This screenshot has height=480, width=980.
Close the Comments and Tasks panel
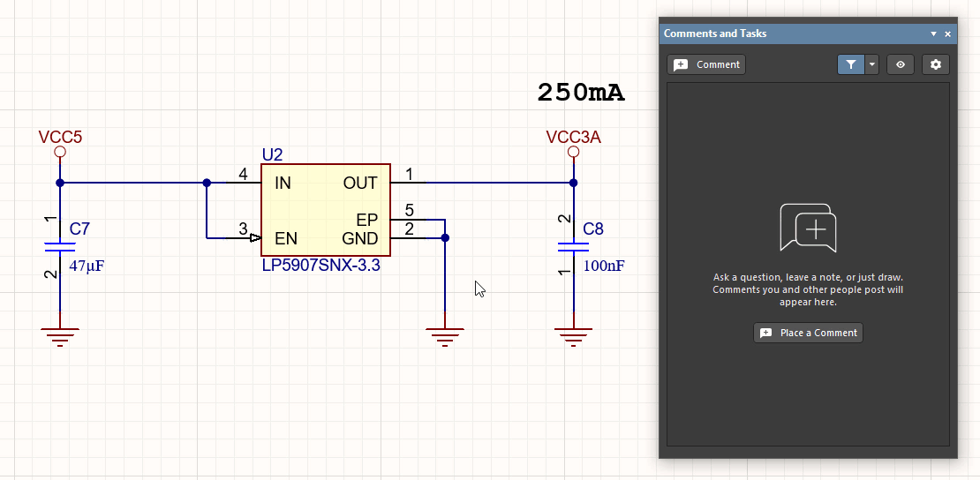coord(947,34)
